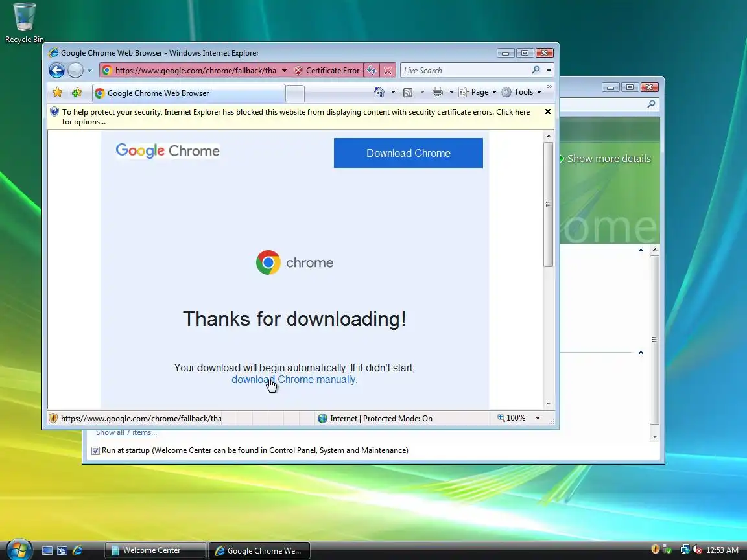Image resolution: width=747 pixels, height=560 pixels.
Task: Click Welcome Center vertical scrollbar thumb
Action: click(654, 340)
